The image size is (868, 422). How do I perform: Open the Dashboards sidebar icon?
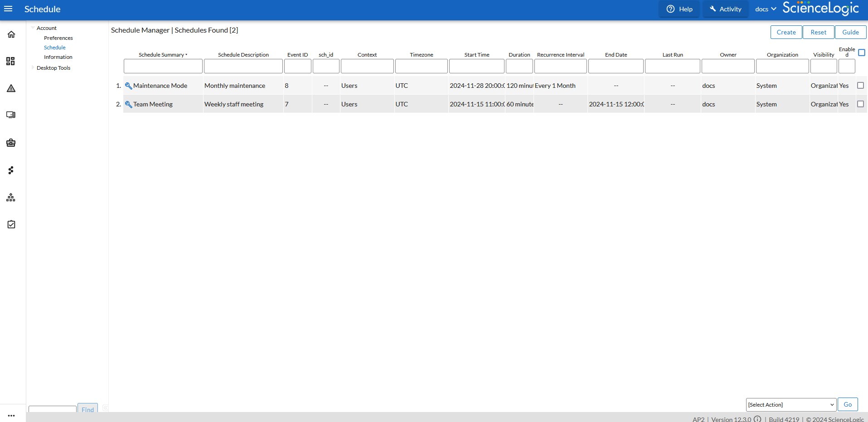point(11,61)
